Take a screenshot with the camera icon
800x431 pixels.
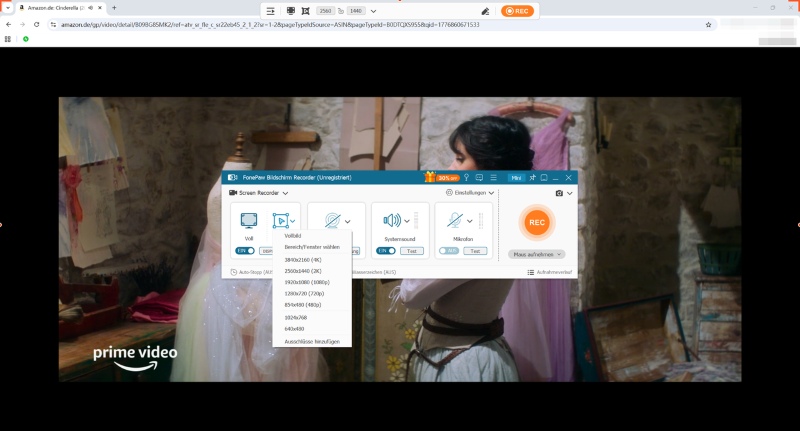tap(559, 193)
